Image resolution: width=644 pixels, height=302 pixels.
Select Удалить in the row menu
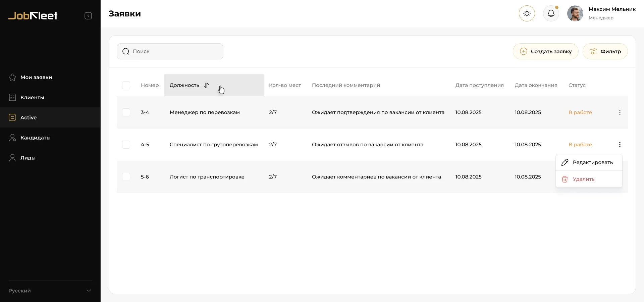[584, 179]
